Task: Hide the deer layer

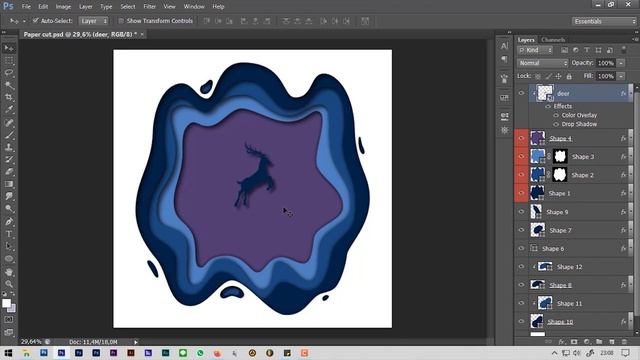Action: (521, 93)
